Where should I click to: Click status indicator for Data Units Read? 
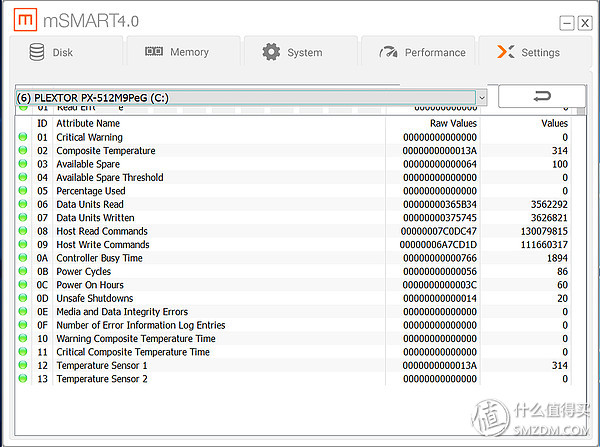coord(23,204)
